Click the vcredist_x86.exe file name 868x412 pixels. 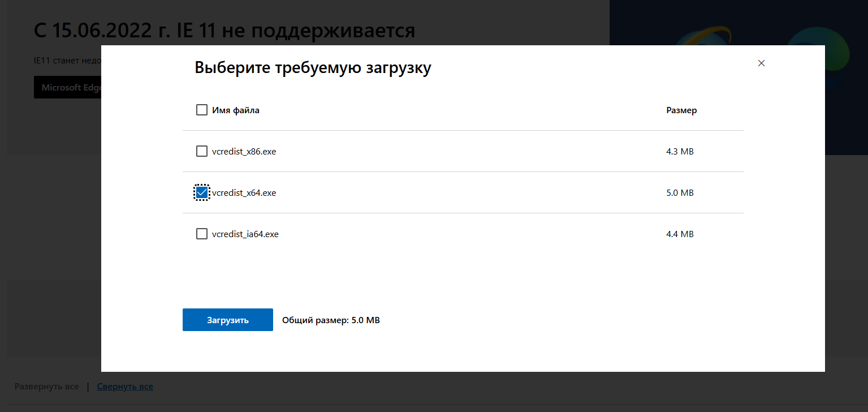[x=244, y=152]
